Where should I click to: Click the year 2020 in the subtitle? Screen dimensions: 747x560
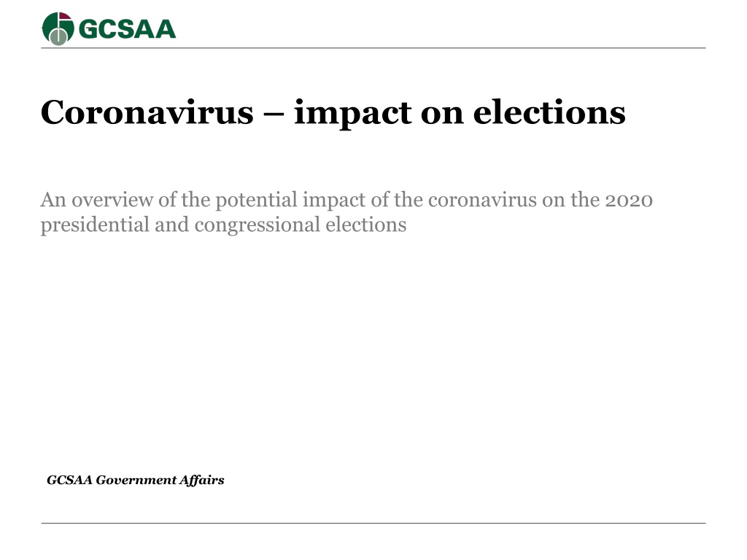click(629, 201)
